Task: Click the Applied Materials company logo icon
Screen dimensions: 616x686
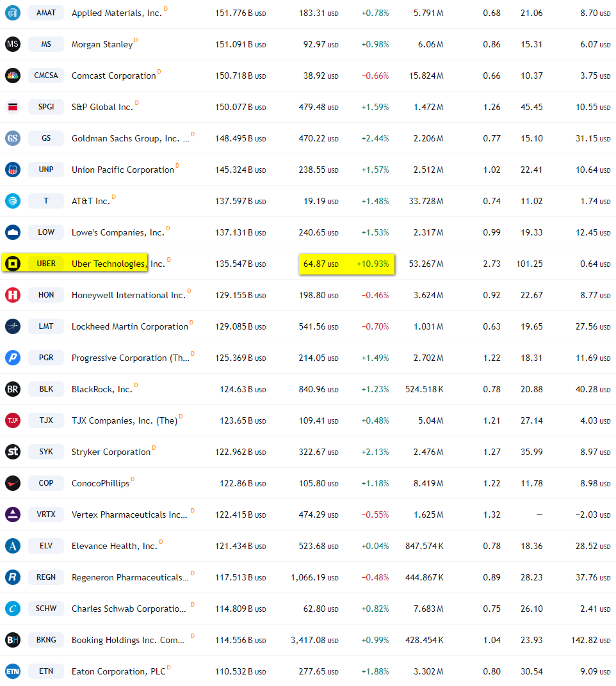Action: click(13, 13)
